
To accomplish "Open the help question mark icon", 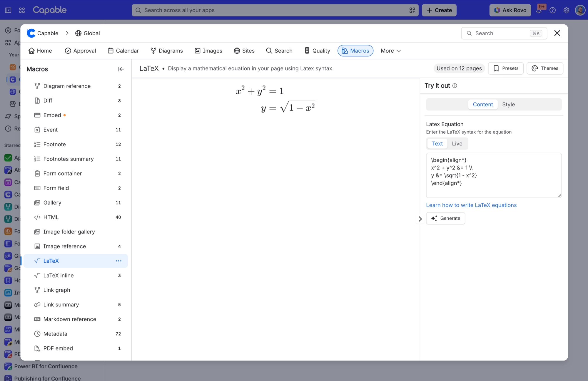I will pyautogui.click(x=552, y=10).
